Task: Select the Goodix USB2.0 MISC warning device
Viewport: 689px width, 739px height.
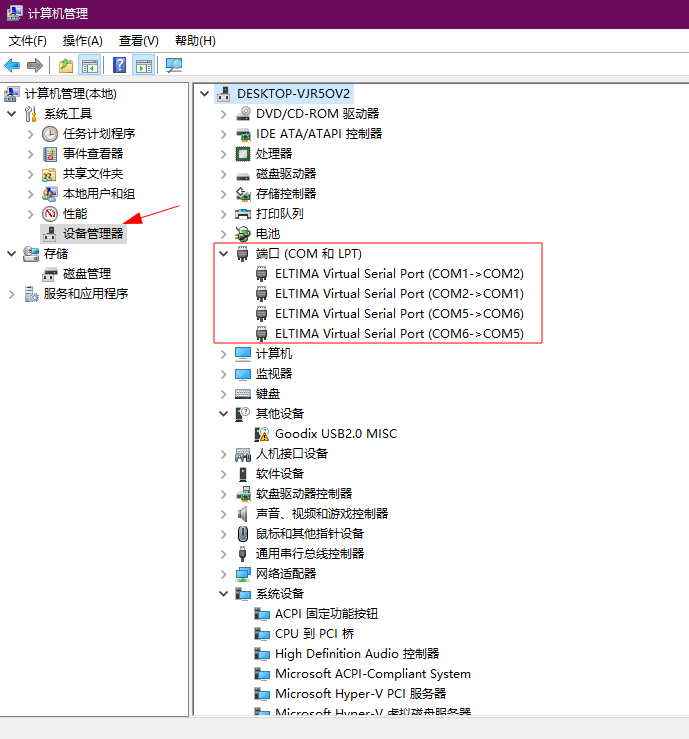Action: [335, 434]
